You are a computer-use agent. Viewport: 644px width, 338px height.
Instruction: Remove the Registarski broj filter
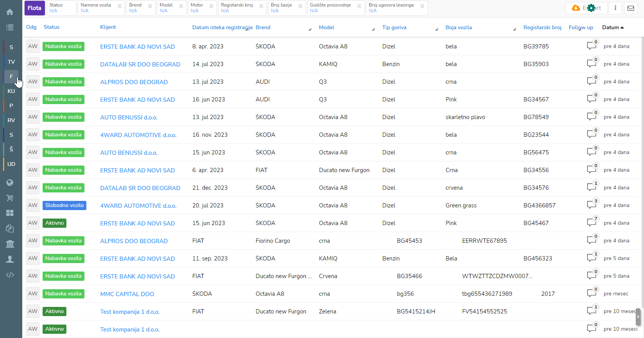click(x=261, y=6)
